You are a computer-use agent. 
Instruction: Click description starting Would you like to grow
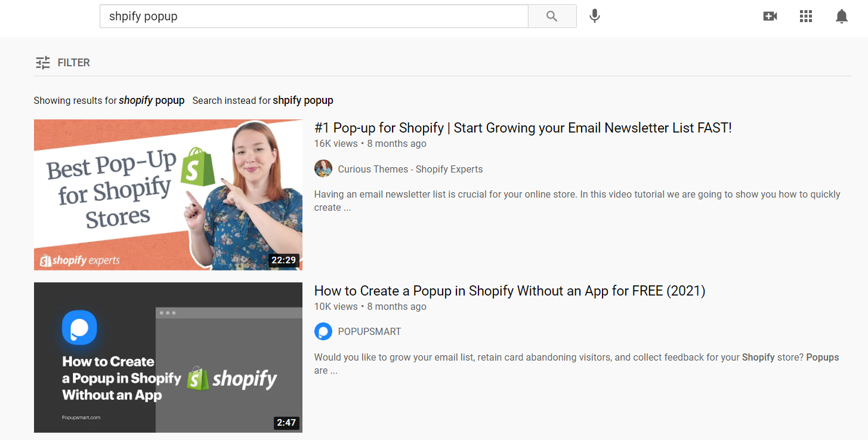pyautogui.click(x=576, y=364)
